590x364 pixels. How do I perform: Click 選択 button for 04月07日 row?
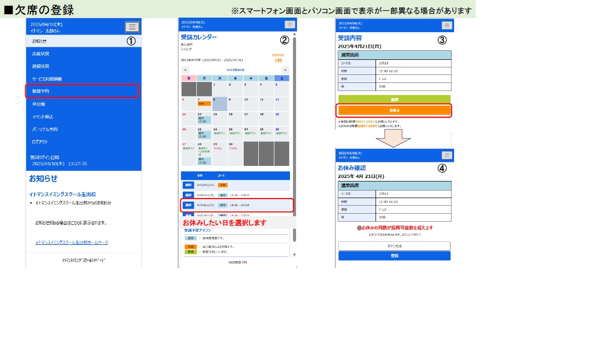pyautogui.click(x=188, y=185)
